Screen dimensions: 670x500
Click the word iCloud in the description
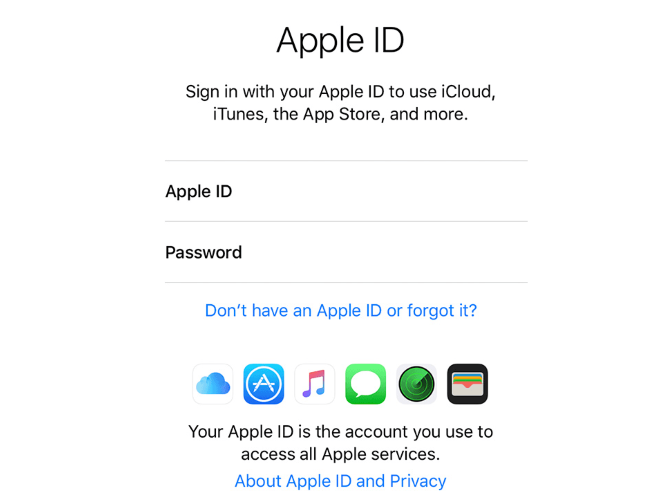click(x=468, y=91)
